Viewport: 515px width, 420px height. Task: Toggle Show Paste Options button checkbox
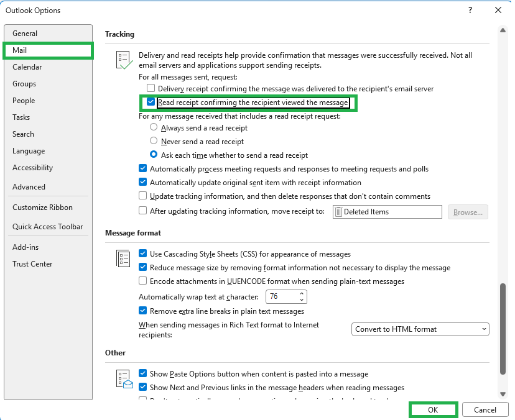coord(142,373)
